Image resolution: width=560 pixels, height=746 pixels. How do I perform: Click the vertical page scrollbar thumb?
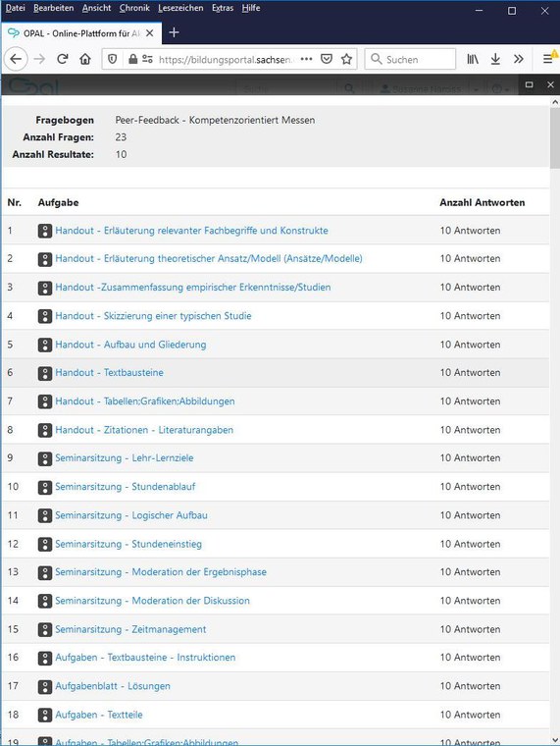tap(555, 138)
